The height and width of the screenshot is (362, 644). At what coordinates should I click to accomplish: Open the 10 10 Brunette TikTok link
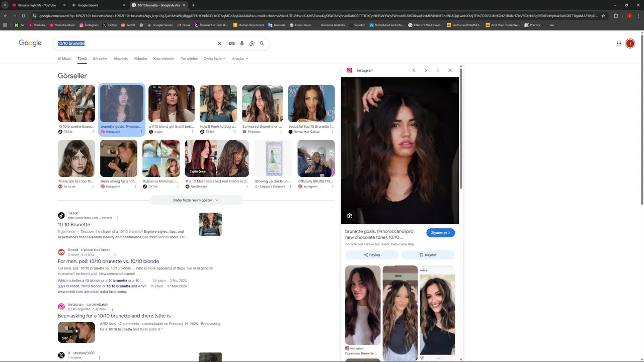(x=74, y=225)
